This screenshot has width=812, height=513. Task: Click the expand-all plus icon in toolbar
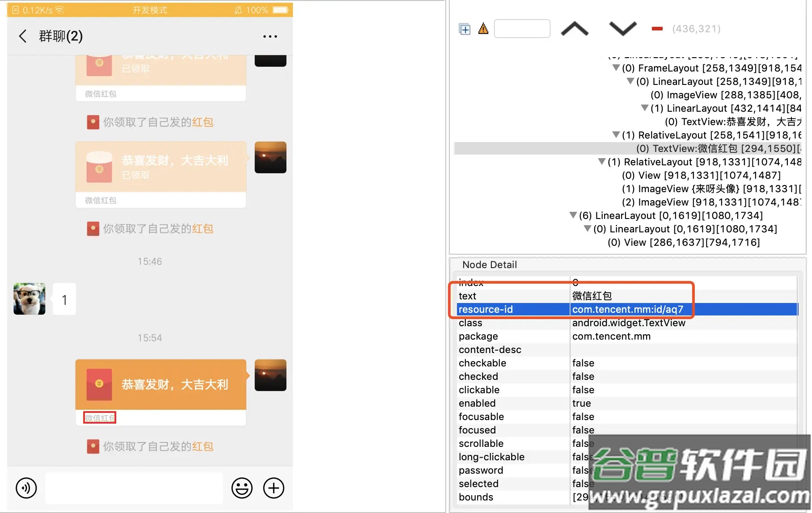point(465,29)
